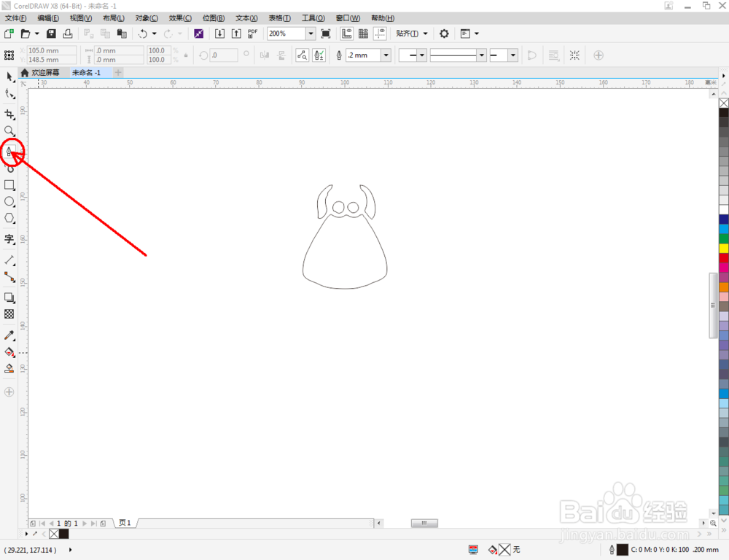729x560 pixels.
Task: Expand the Open file dropdown arrow
Action: [36, 34]
